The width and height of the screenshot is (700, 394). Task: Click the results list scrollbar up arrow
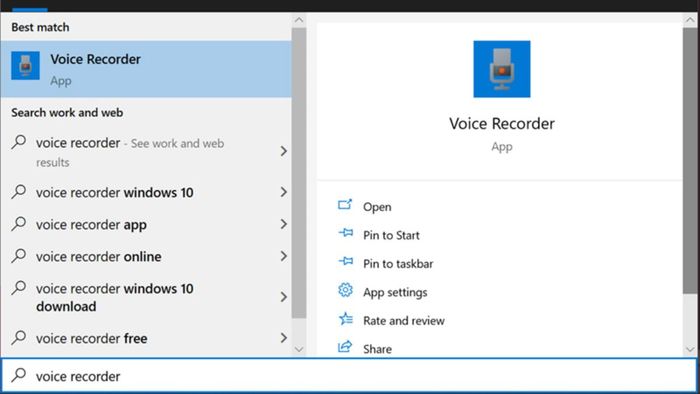point(299,20)
